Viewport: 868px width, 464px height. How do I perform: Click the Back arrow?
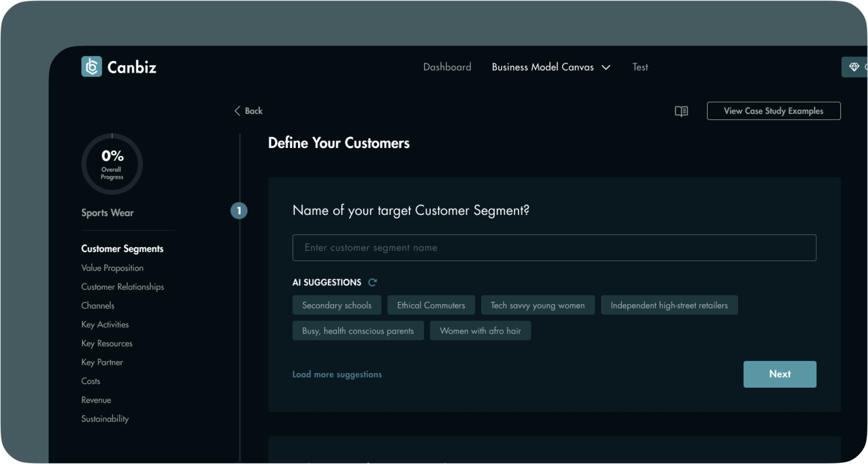237,111
